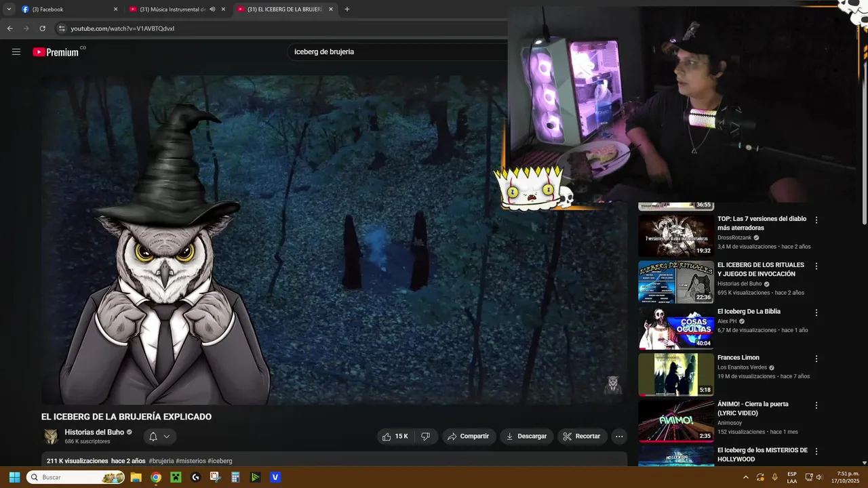Open the Minecraft creeper taskbar icon
The height and width of the screenshot is (488, 868).
pyautogui.click(x=176, y=477)
